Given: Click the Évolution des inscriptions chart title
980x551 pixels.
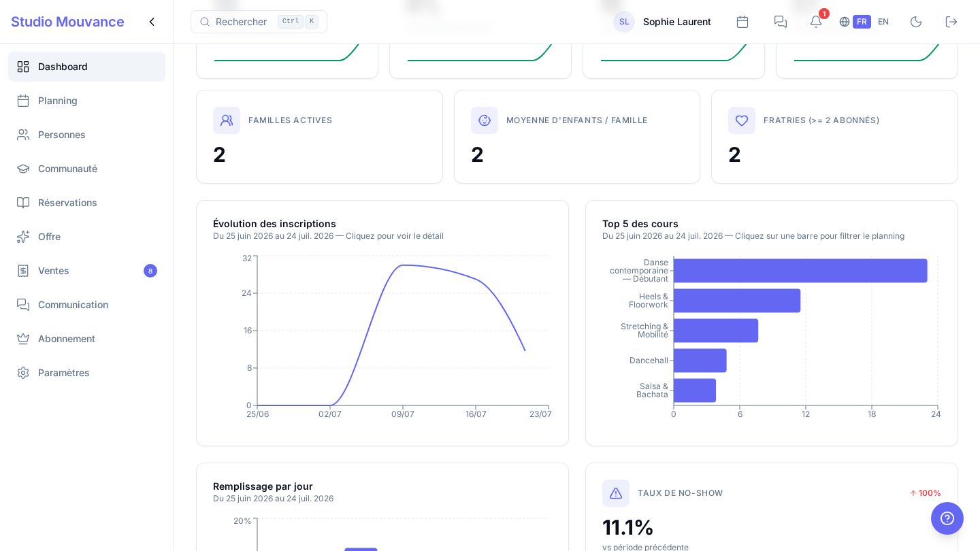Looking at the screenshot, I should tap(274, 224).
